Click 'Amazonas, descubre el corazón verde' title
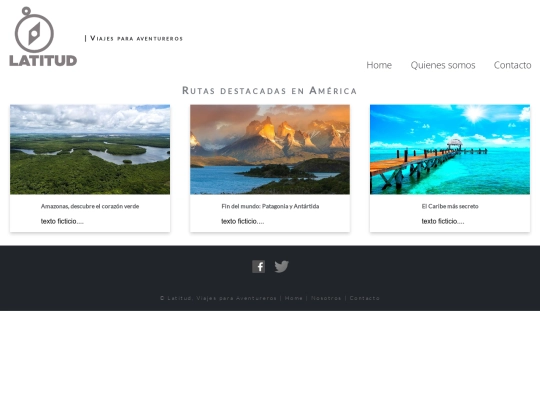Image resolution: width=540 pixels, height=405 pixels. (90, 206)
